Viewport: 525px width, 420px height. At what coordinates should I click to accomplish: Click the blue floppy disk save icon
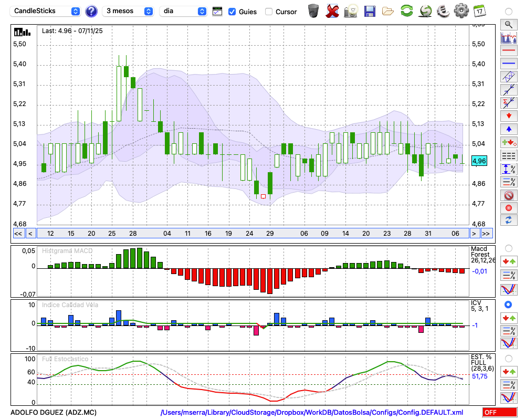point(370,10)
